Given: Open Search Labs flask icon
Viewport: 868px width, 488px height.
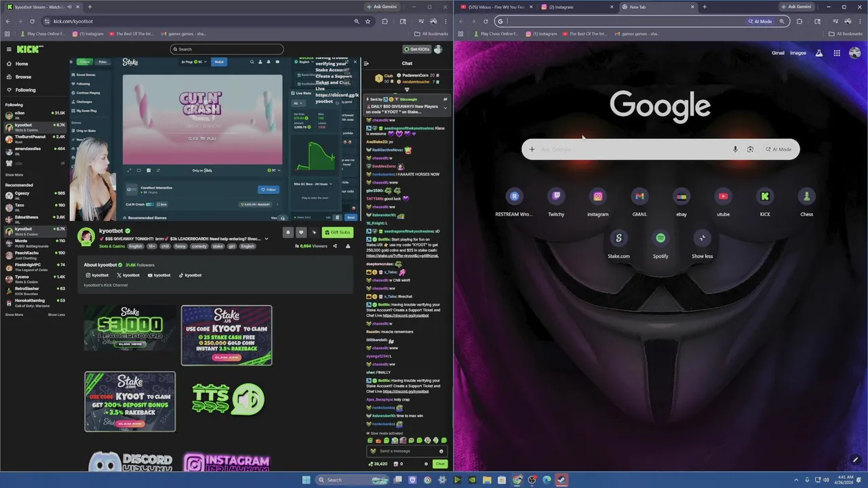Looking at the screenshot, I should coord(819,53).
